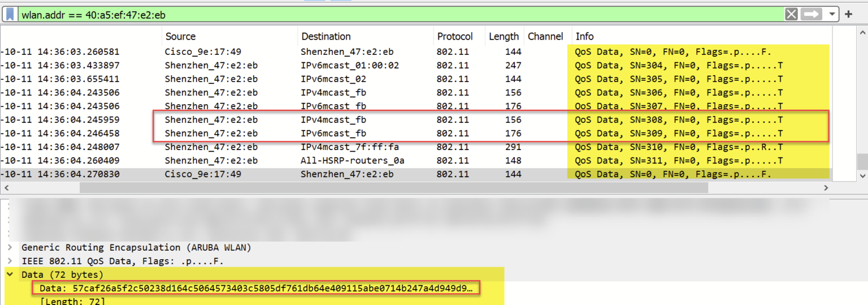
Task: Sort packets by Source column header
Action: (x=180, y=36)
